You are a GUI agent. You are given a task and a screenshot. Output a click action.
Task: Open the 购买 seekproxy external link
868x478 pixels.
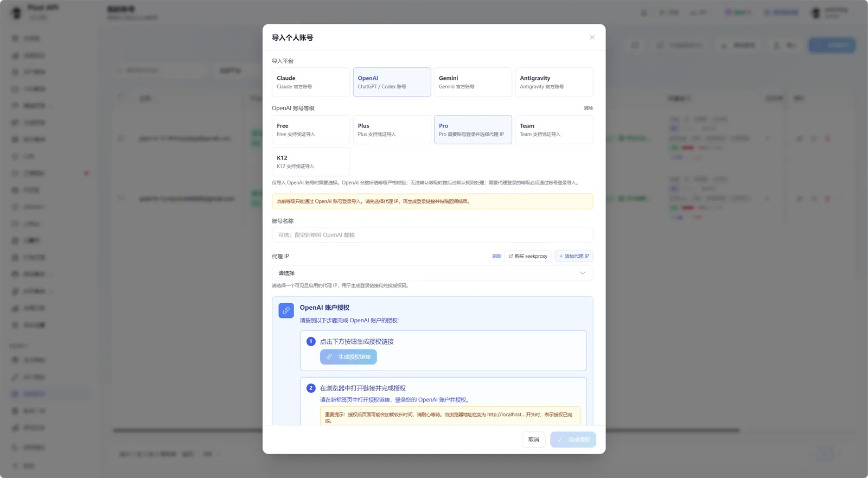[x=528, y=256]
